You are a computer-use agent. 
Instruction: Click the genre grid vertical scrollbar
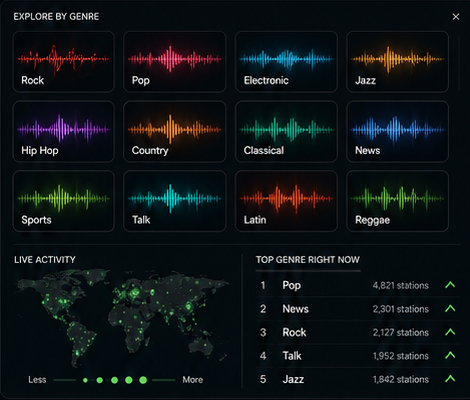click(x=459, y=63)
